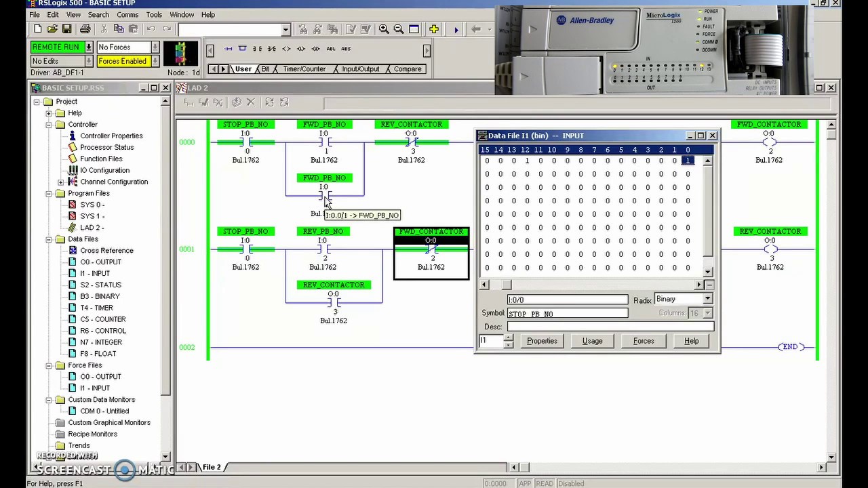Select the Examine If Closed (XIC) instruction
The height and width of the screenshot is (488, 868).
tap(257, 49)
